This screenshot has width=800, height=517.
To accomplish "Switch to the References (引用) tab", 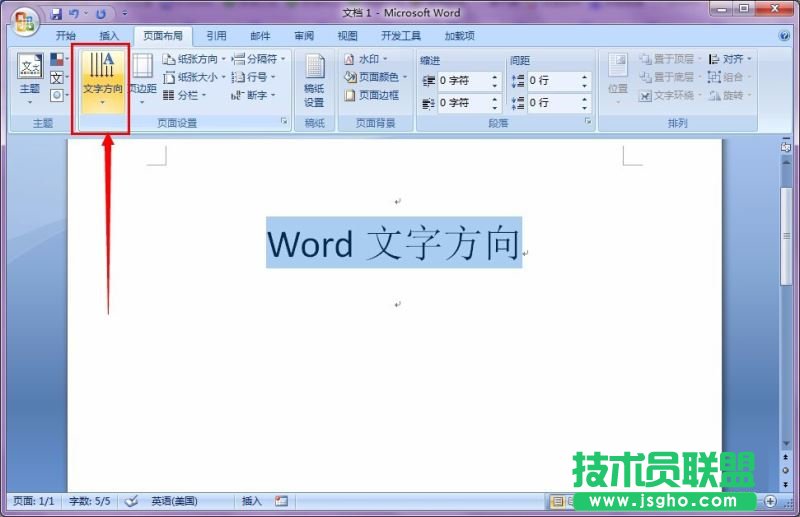I will coord(216,36).
